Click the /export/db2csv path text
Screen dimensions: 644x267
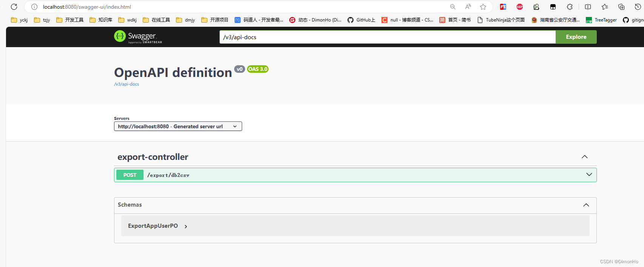tap(168, 175)
